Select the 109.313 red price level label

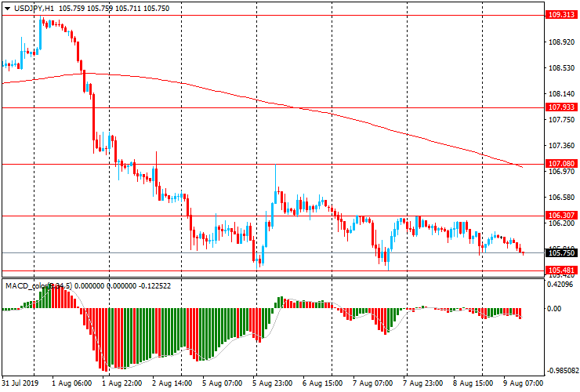pyautogui.click(x=561, y=15)
